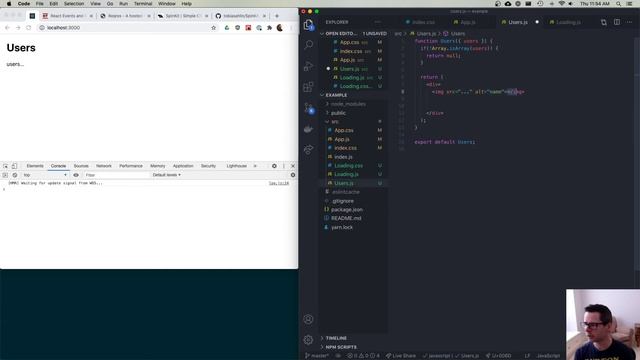
Task: Collapse the src folder
Action: click(x=334, y=122)
